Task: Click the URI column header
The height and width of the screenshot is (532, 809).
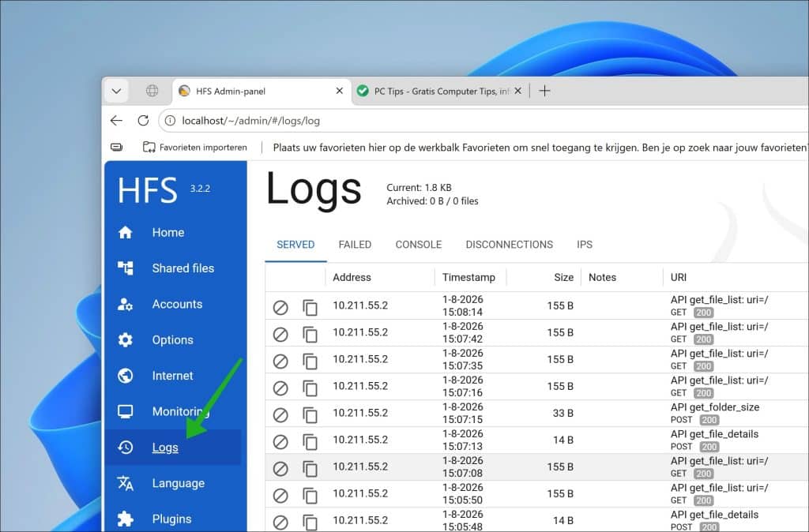Action: point(679,277)
